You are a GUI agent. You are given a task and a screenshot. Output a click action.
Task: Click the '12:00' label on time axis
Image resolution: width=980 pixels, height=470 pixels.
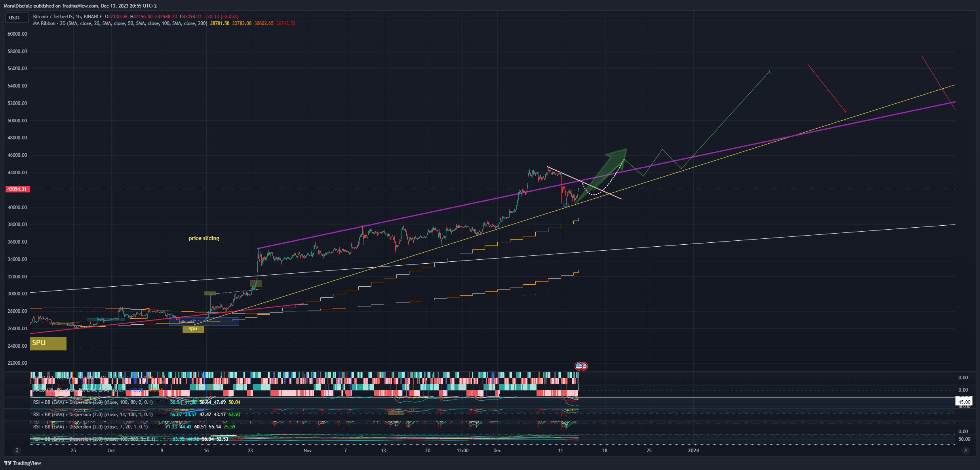click(x=462, y=451)
